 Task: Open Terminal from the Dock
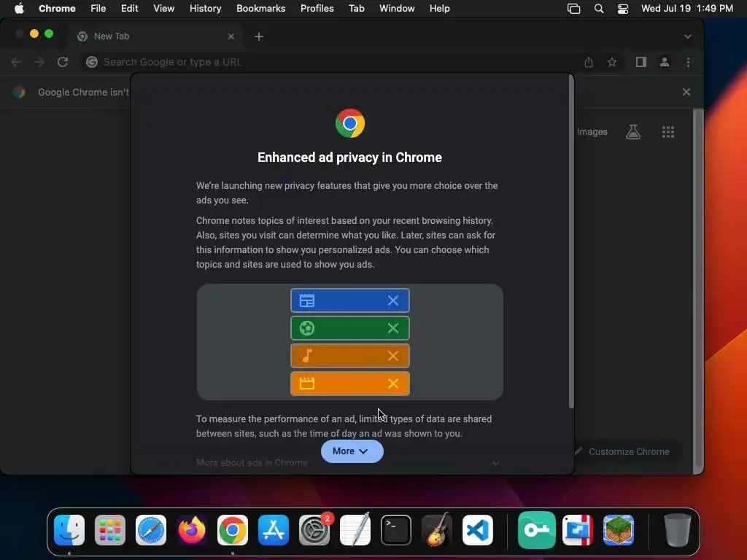tap(396, 530)
